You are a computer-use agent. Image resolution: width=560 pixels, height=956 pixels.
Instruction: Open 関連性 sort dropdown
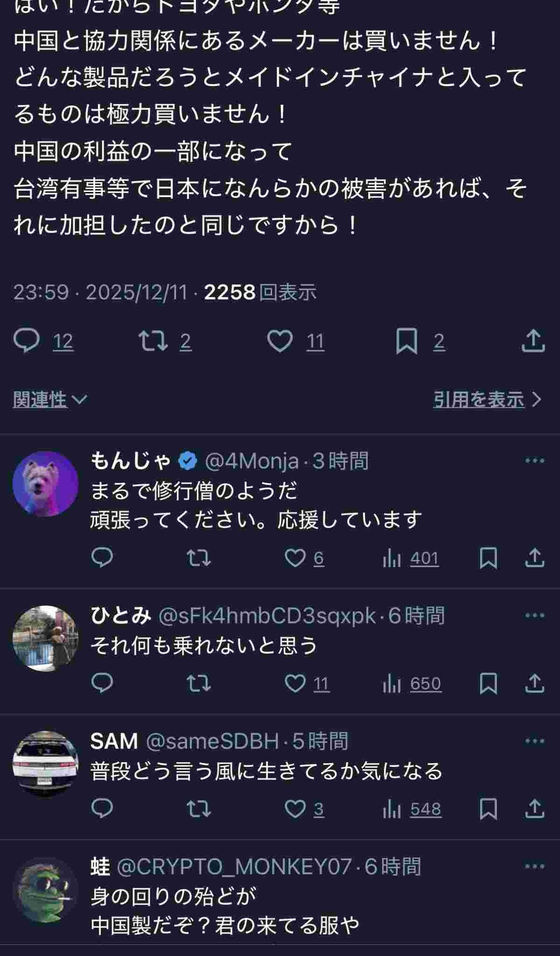[x=49, y=399]
